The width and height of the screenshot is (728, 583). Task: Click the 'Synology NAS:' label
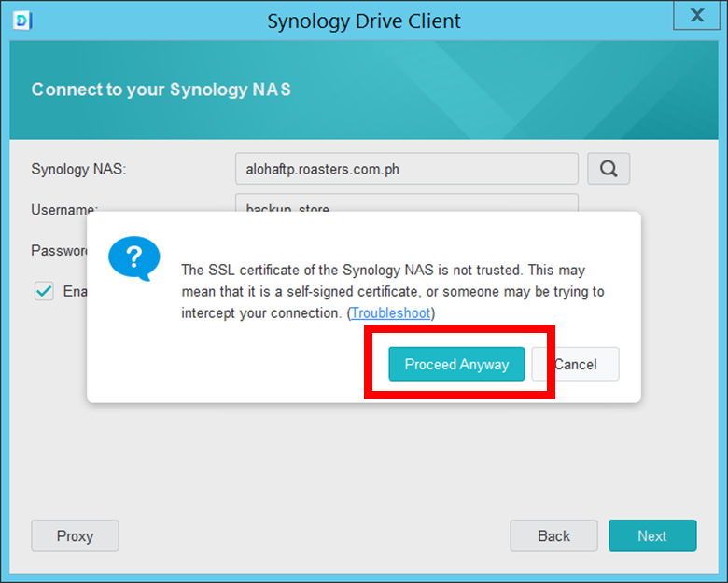78,169
